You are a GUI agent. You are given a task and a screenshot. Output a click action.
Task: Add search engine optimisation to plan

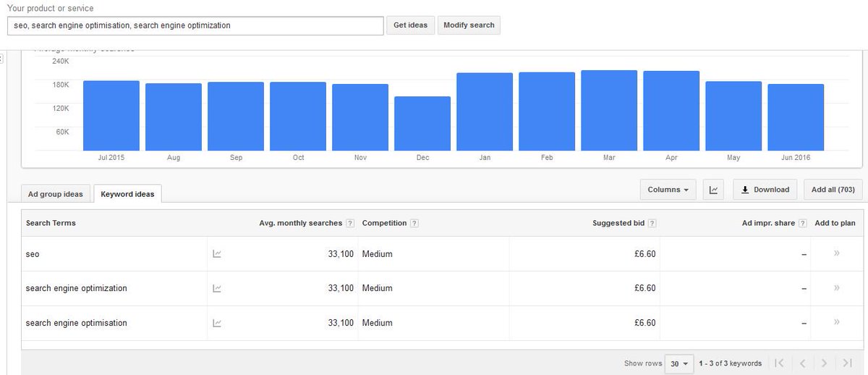pyautogui.click(x=837, y=322)
